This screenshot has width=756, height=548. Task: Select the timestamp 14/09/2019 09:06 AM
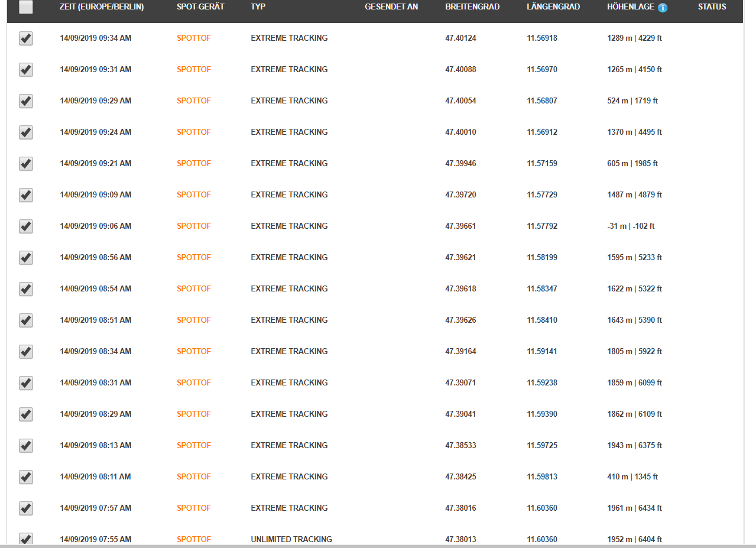click(96, 226)
